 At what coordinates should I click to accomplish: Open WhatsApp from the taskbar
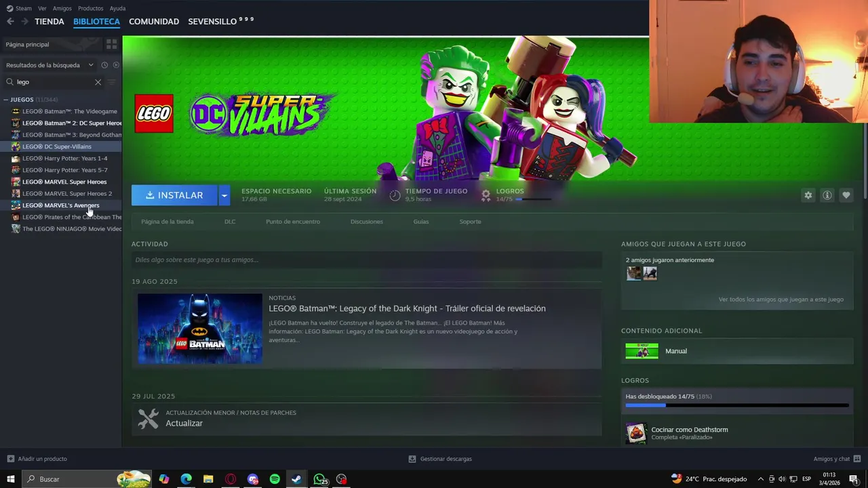(x=319, y=479)
